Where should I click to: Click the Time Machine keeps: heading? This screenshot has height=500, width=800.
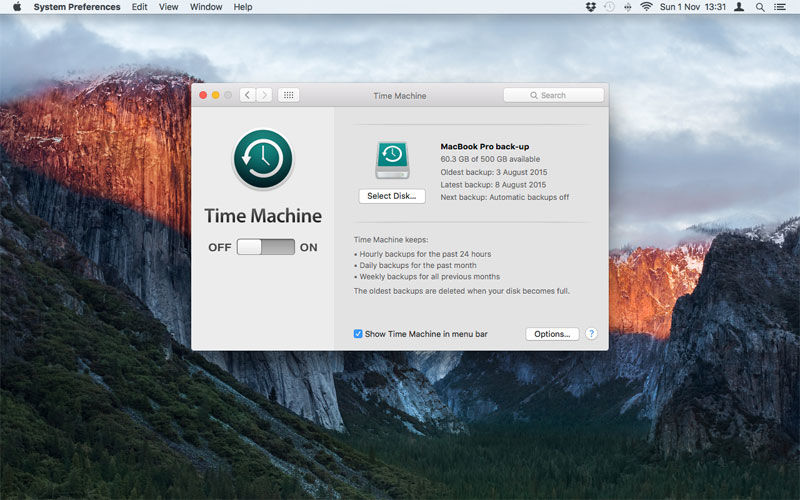coord(391,239)
